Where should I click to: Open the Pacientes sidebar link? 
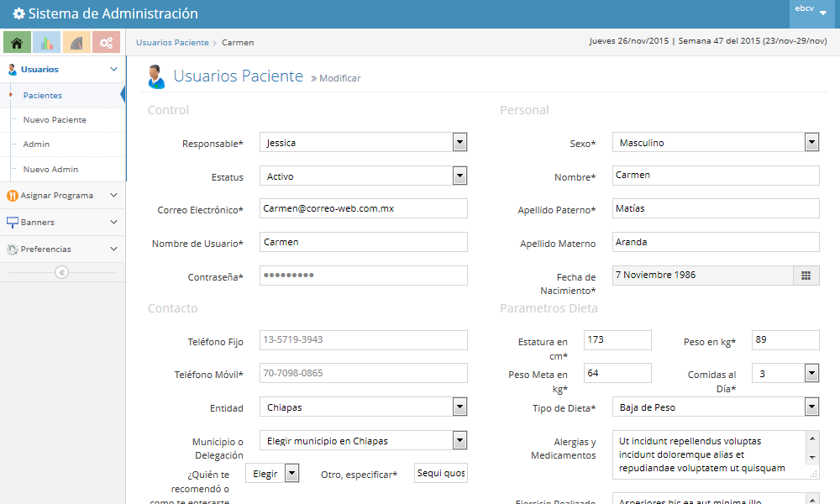[43, 96]
